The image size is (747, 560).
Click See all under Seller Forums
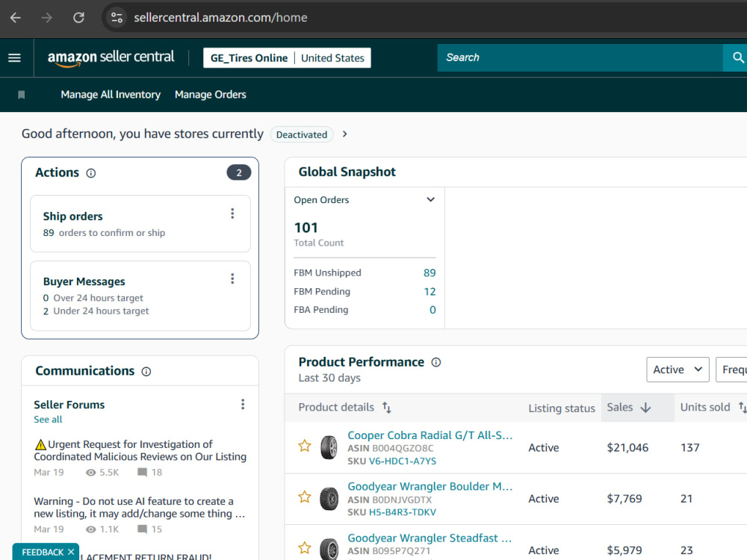tap(48, 420)
